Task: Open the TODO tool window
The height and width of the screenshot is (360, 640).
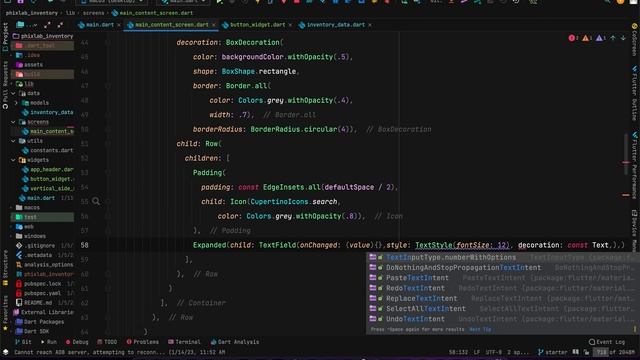Action: (107, 342)
